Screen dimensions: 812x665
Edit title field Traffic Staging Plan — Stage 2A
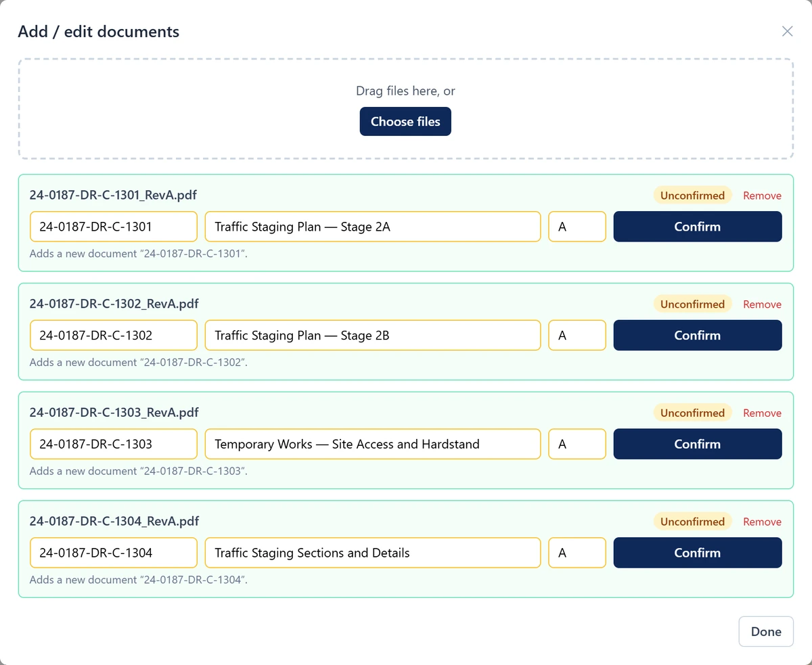[373, 227]
